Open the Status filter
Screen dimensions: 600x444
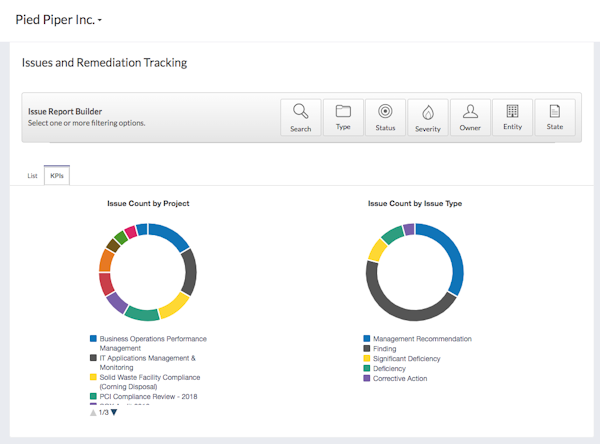(x=385, y=118)
